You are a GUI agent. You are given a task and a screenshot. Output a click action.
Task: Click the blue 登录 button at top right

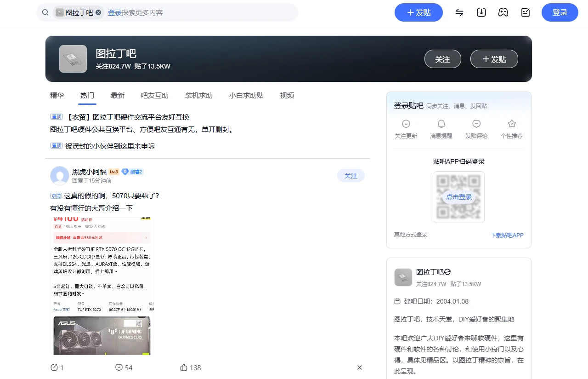tap(560, 12)
